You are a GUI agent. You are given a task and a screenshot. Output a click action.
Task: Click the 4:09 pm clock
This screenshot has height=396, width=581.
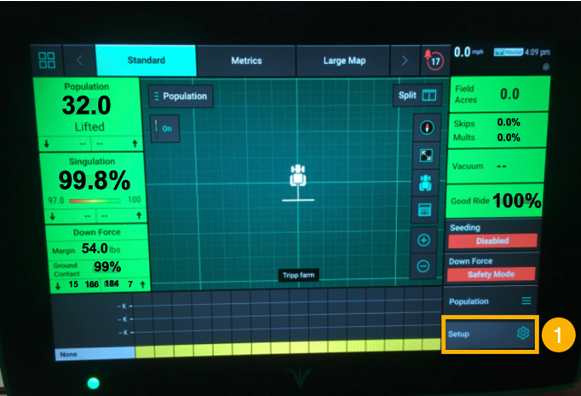[x=537, y=52]
